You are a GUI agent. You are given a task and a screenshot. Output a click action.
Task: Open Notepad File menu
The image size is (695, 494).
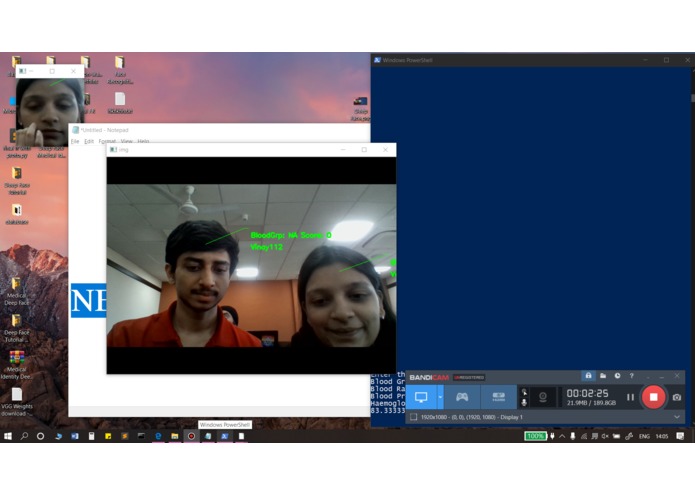pyautogui.click(x=75, y=141)
